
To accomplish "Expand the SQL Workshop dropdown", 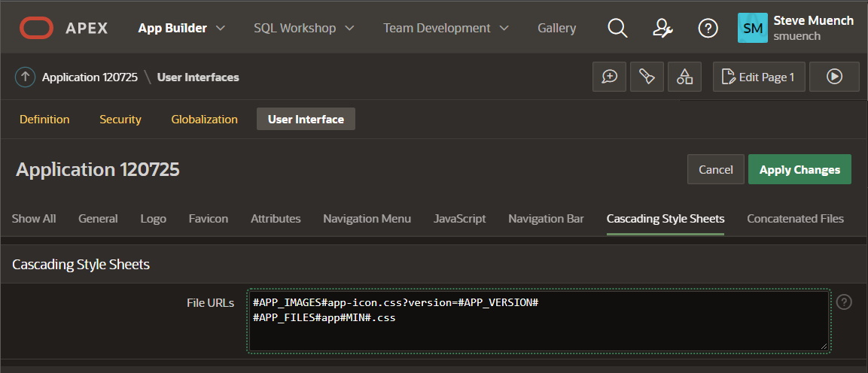I will click(x=303, y=29).
